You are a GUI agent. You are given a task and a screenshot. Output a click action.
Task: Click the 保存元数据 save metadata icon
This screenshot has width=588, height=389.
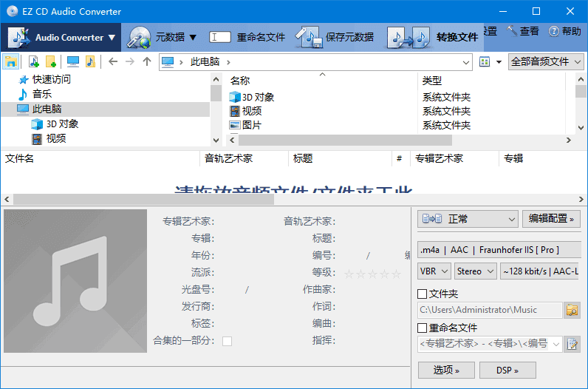tap(308, 37)
